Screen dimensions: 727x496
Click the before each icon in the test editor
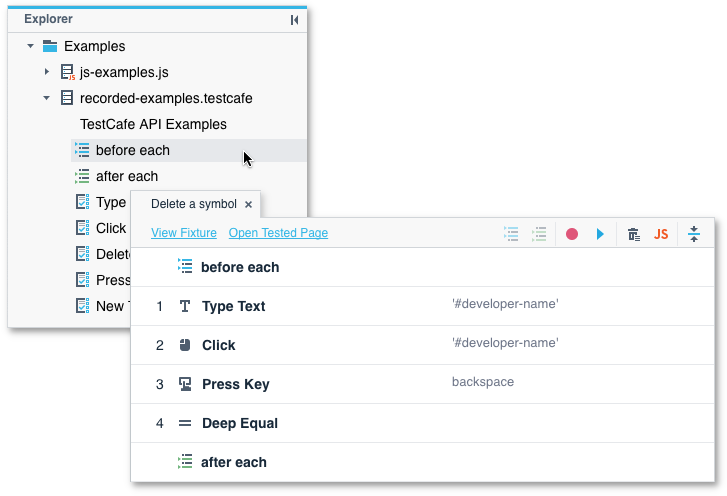(185, 267)
